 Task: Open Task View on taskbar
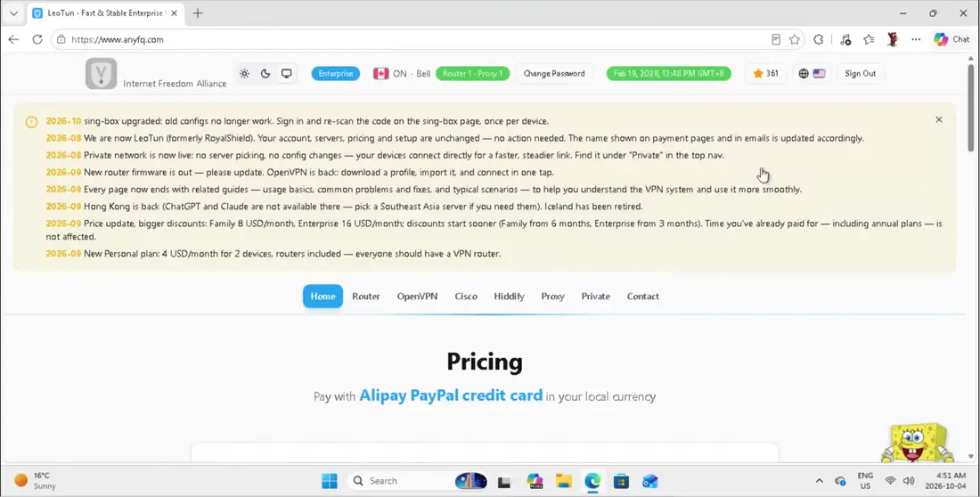click(504, 481)
